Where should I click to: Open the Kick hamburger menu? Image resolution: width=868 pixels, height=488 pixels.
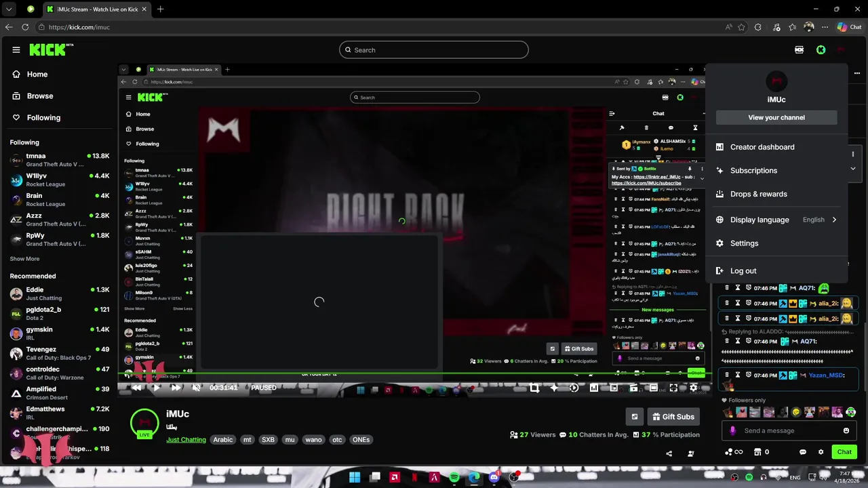(x=16, y=49)
